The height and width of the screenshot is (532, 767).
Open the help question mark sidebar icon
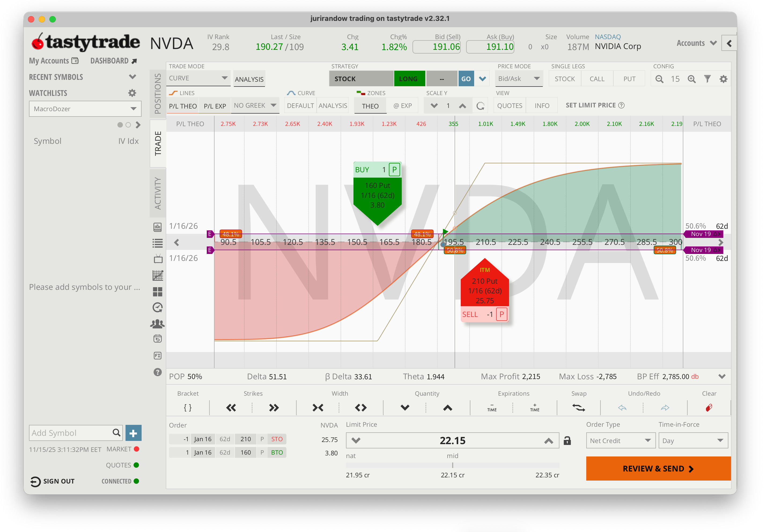point(157,372)
